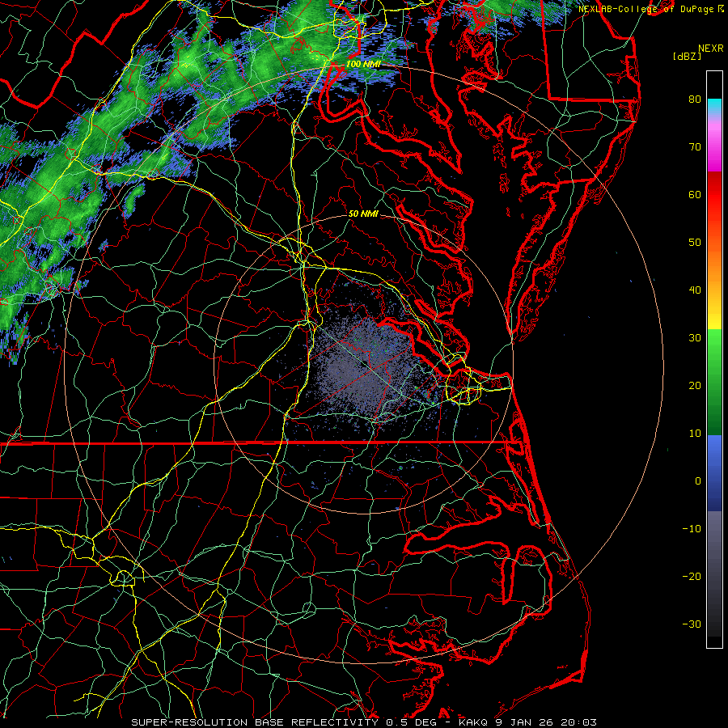Click the 100 NMI range ring label
Screen dimensions: 728x728
363,64
